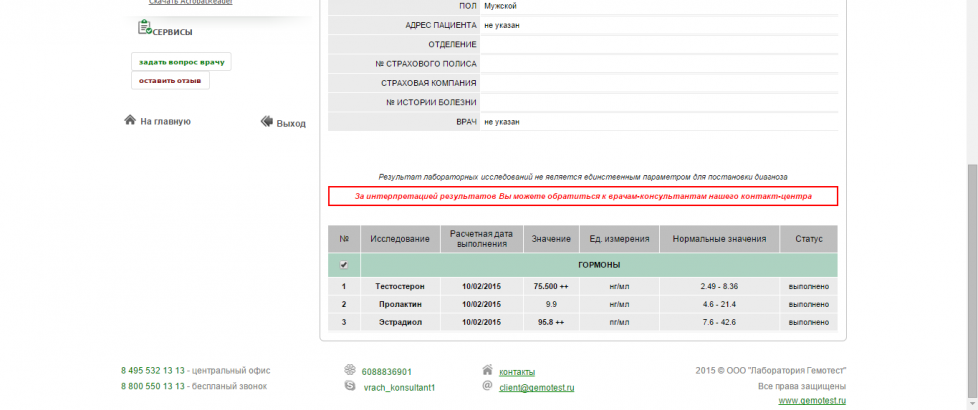The height and width of the screenshot is (410, 978).
Task: Select the Эстрадиол result row
Action: [583, 322]
